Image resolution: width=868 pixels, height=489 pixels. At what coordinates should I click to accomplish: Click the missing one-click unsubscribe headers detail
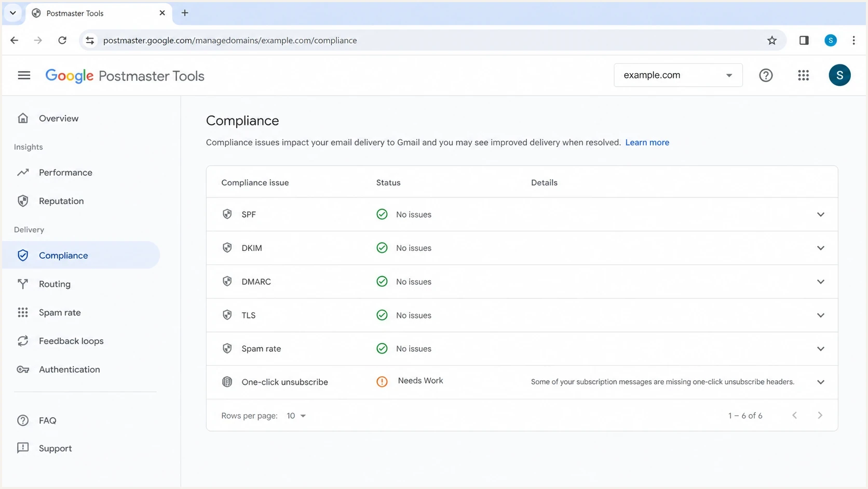[662, 382]
